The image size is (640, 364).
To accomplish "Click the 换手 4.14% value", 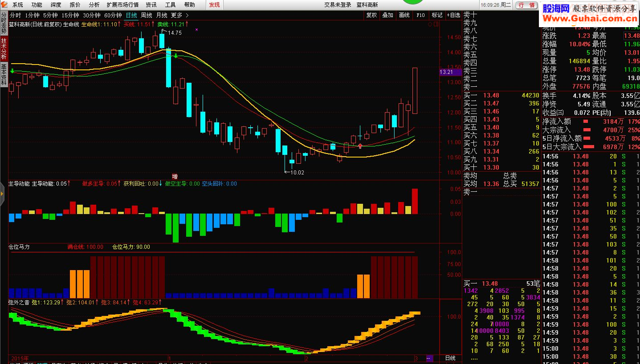I will click(x=581, y=96).
